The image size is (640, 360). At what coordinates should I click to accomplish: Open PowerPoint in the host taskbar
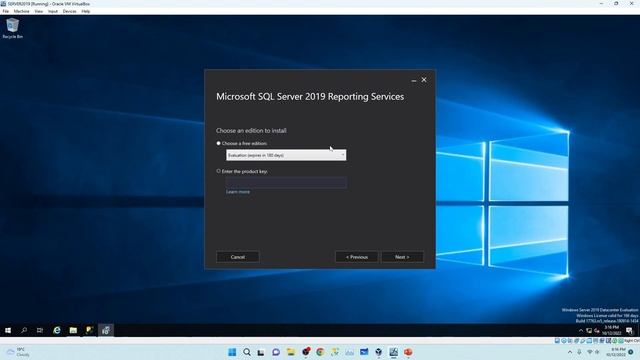(408, 352)
